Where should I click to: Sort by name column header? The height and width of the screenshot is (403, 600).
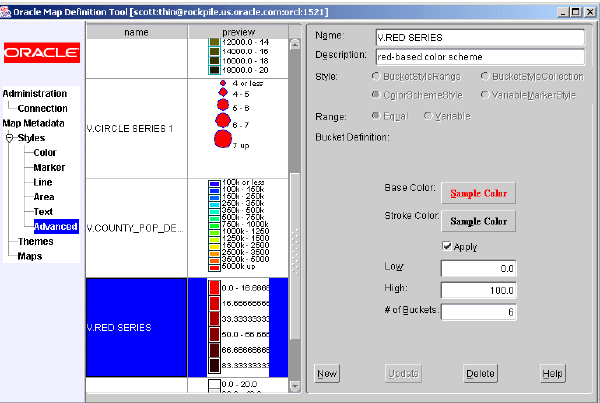point(137,32)
